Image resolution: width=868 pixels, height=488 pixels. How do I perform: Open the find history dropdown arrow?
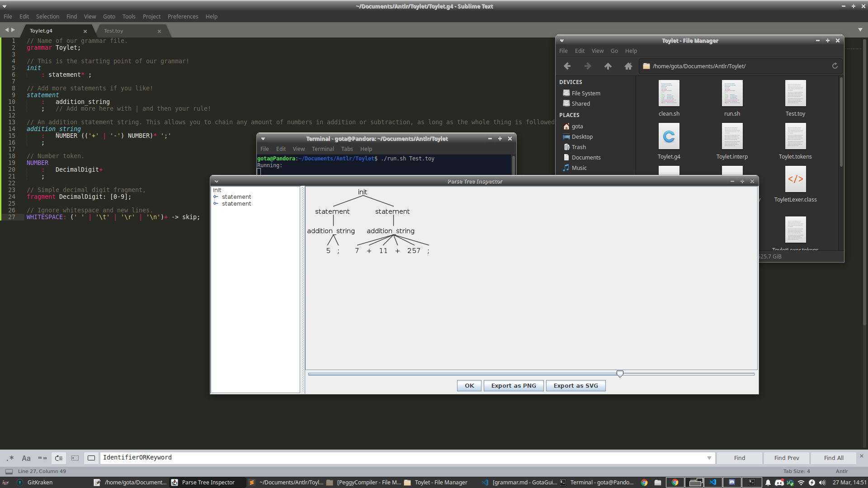(x=709, y=458)
